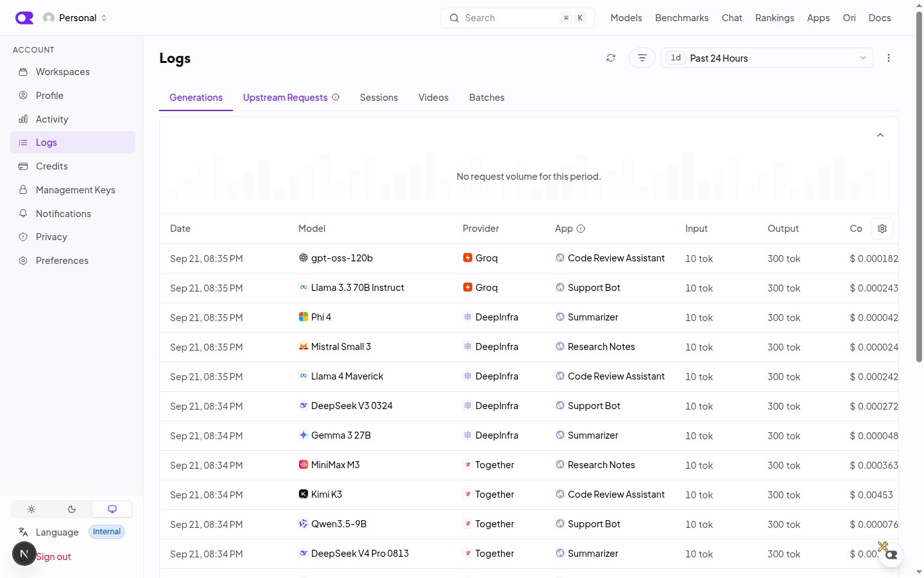Viewport: 924px width, 578px height.
Task: Open the Videos tab
Action: (x=433, y=98)
